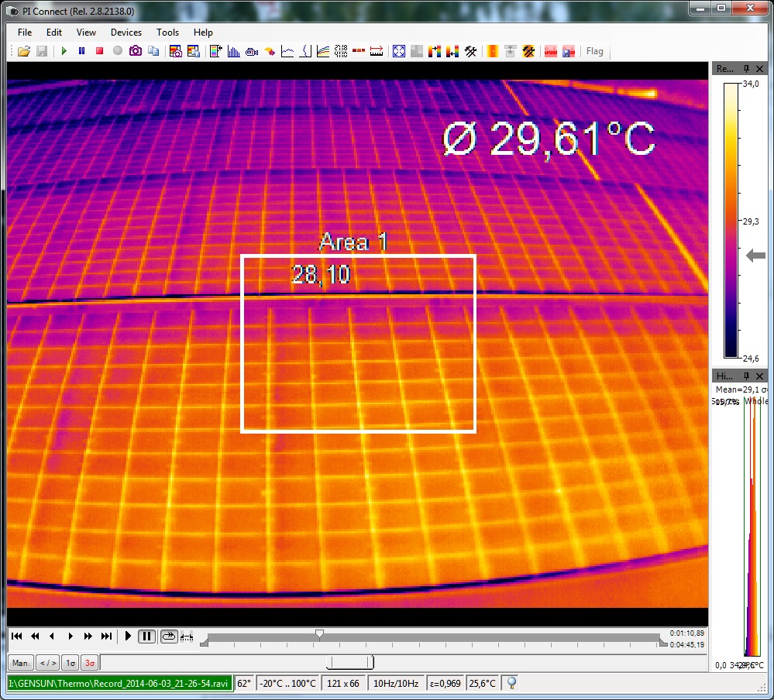Image resolution: width=774 pixels, height=700 pixels.
Task: Pin the Histogram panel
Action: tap(747, 376)
